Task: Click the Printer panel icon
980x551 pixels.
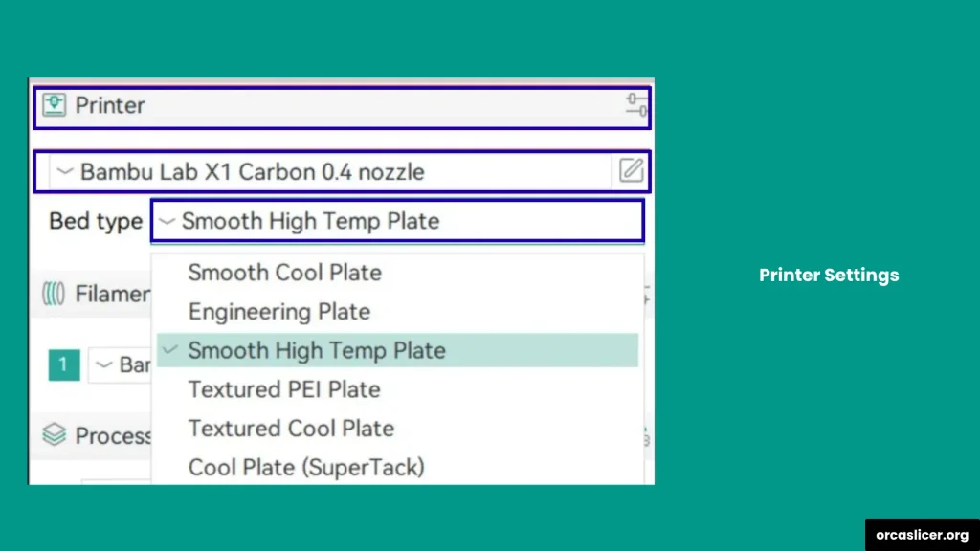Action: pyautogui.click(x=55, y=105)
